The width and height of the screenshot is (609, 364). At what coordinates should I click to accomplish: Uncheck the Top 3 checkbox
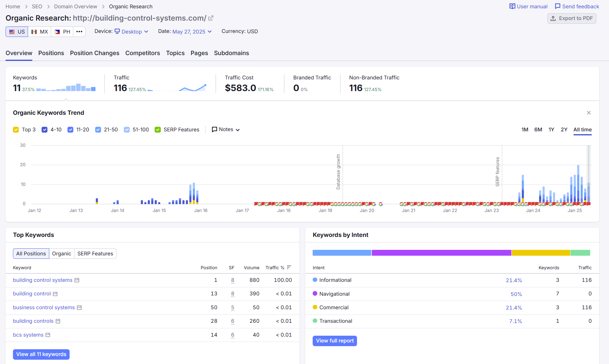pyautogui.click(x=16, y=130)
